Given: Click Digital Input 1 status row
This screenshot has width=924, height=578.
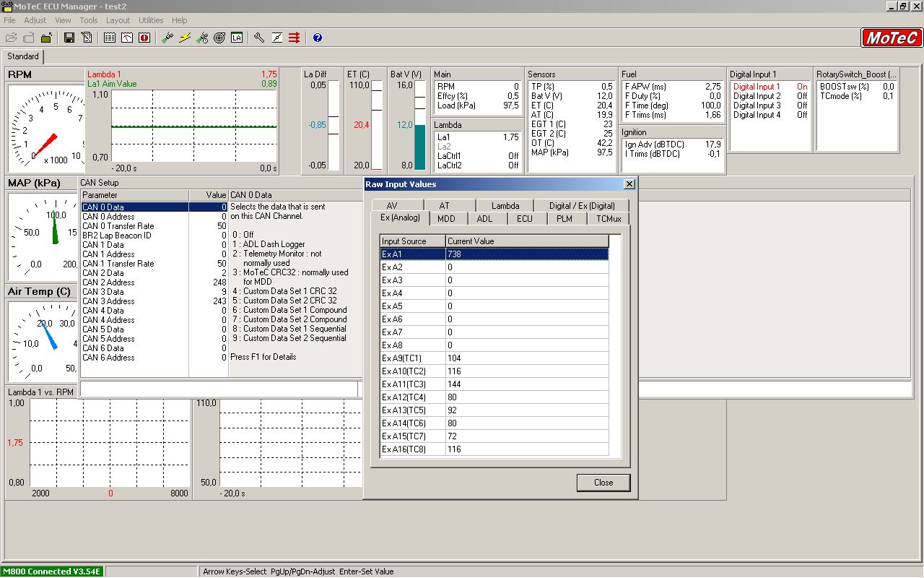Looking at the screenshot, I should tap(770, 87).
